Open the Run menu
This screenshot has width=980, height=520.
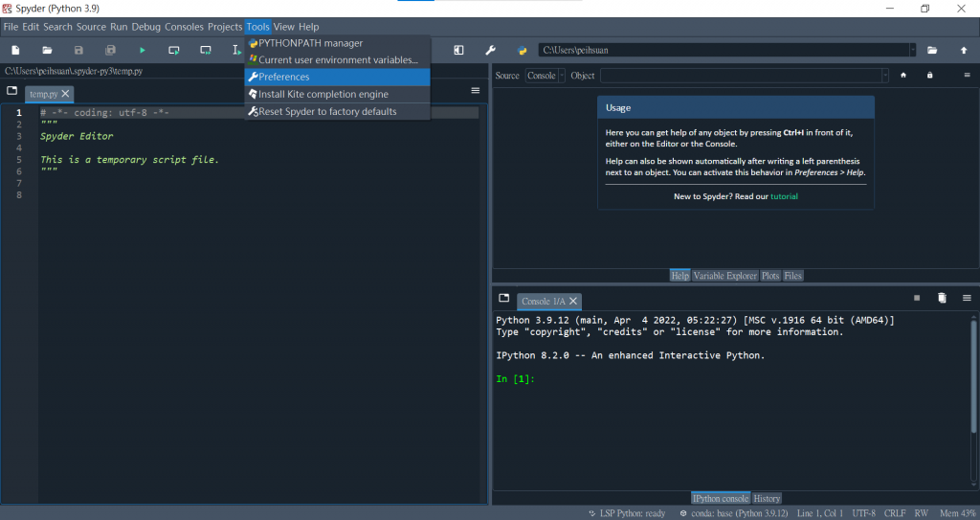(119, 27)
